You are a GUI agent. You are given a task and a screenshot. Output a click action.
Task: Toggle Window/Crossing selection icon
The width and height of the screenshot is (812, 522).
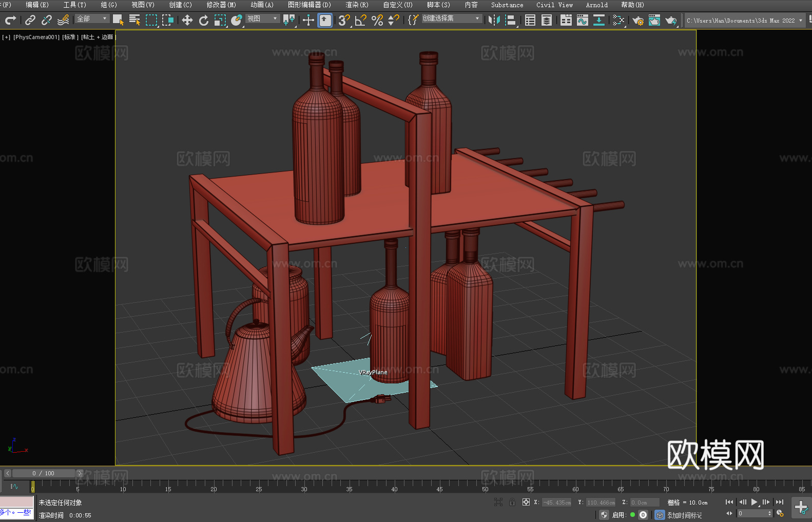168,20
